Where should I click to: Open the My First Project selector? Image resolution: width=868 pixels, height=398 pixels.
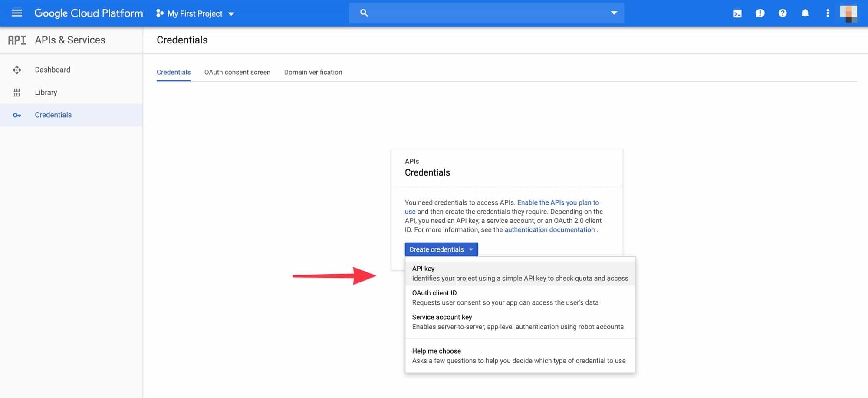[195, 13]
